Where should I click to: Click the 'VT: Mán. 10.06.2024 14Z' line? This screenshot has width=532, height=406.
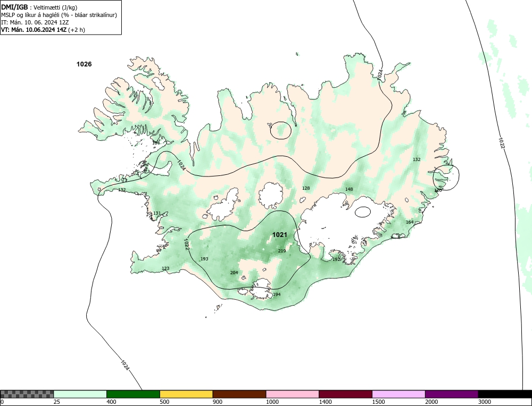[x=43, y=30]
